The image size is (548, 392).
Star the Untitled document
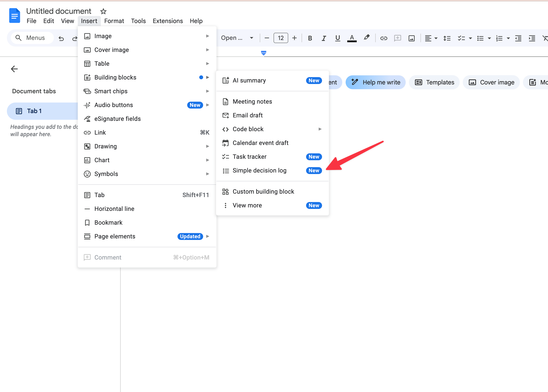(x=103, y=11)
